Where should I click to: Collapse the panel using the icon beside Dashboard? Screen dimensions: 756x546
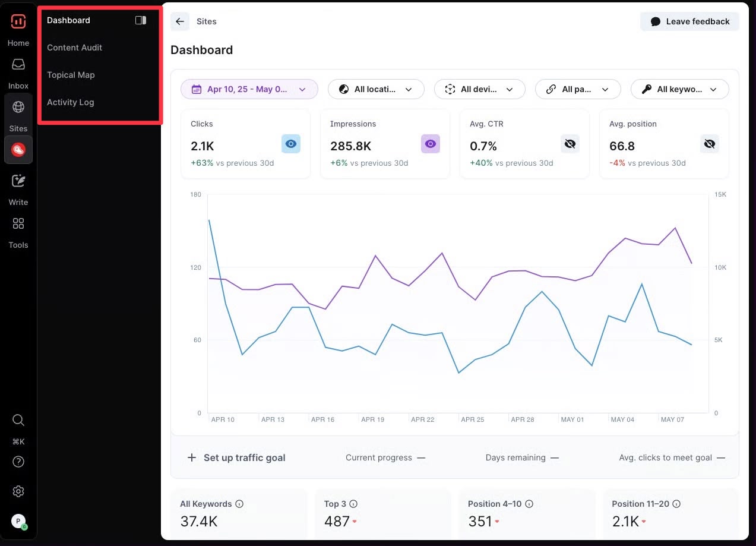tap(141, 20)
